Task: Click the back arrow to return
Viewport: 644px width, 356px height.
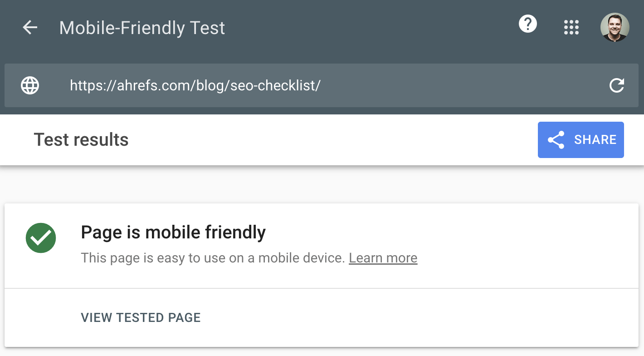Action: pos(29,27)
